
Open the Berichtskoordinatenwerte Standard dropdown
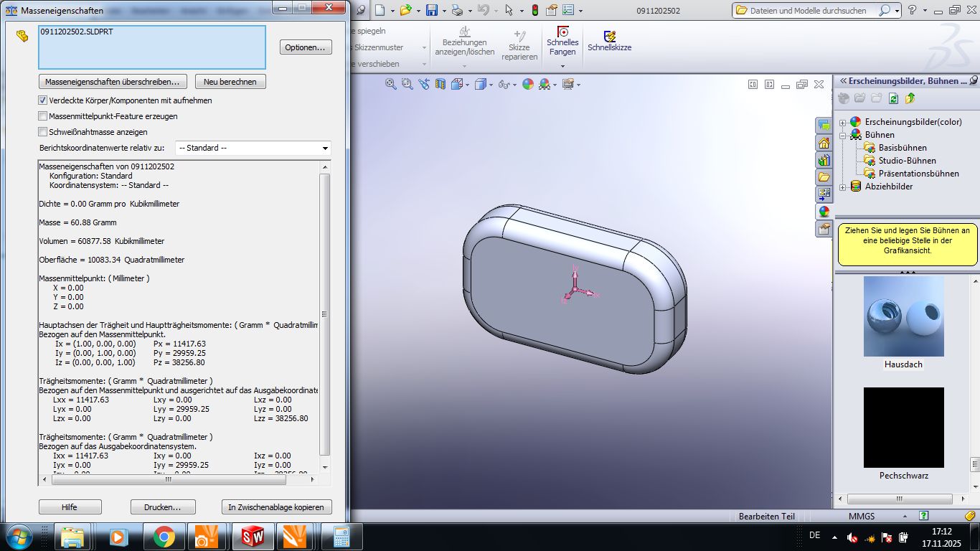pyautogui.click(x=253, y=148)
